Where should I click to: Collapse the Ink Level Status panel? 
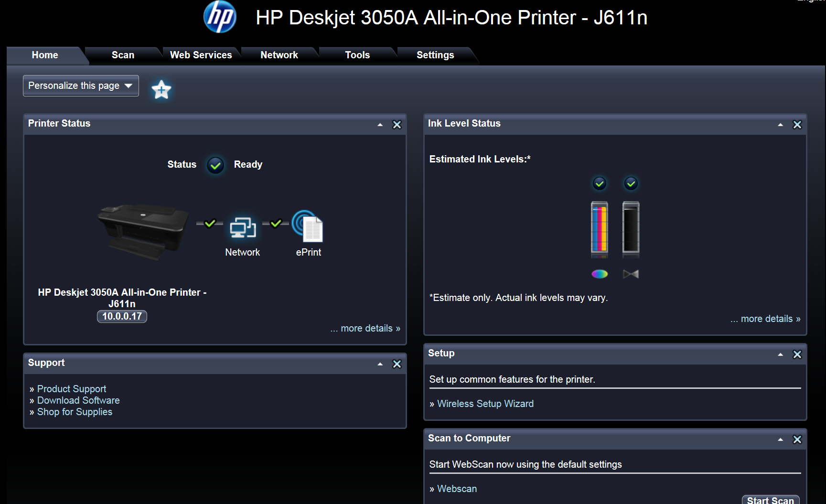(780, 125)
